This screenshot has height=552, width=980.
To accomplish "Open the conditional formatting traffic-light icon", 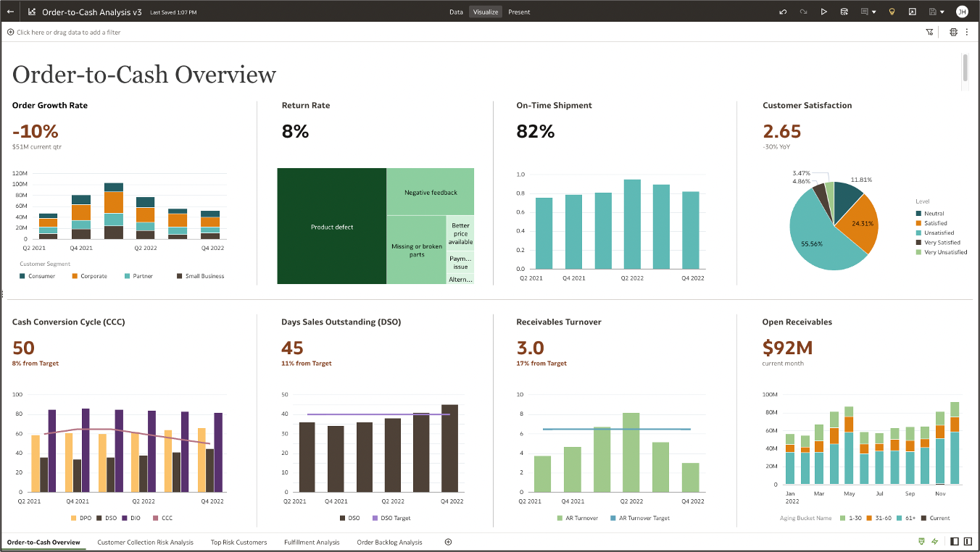I will [x=954, y=32].
